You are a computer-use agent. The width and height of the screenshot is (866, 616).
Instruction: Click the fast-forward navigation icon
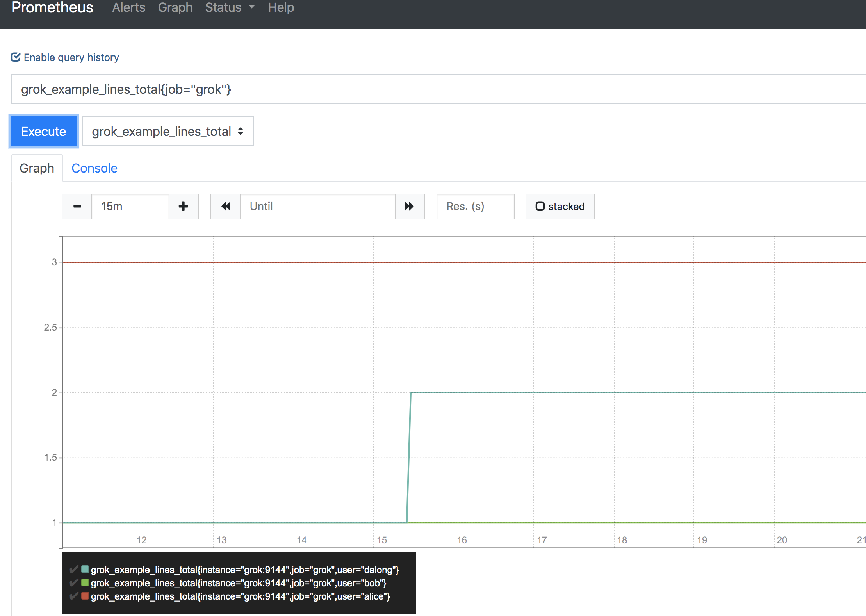click(409, 205)
